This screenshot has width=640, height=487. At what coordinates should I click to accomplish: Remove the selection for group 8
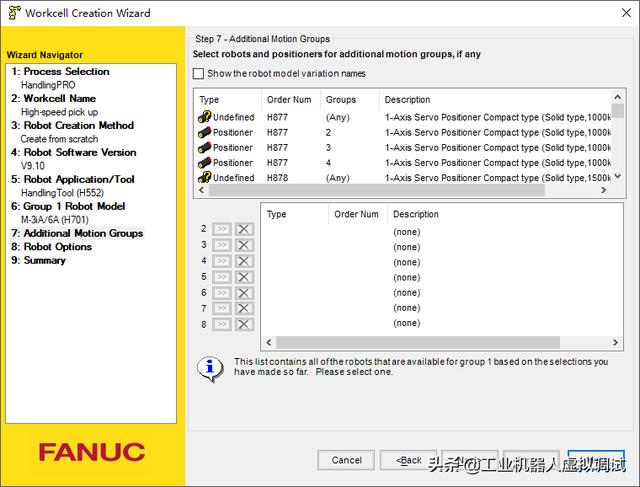point(244,324)
